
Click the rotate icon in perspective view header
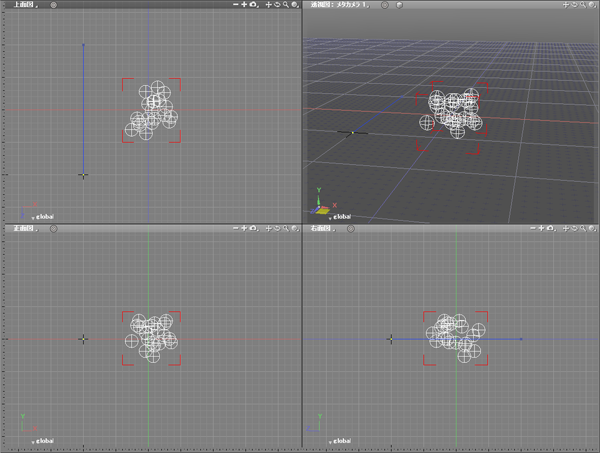click(x=575, y=5)
